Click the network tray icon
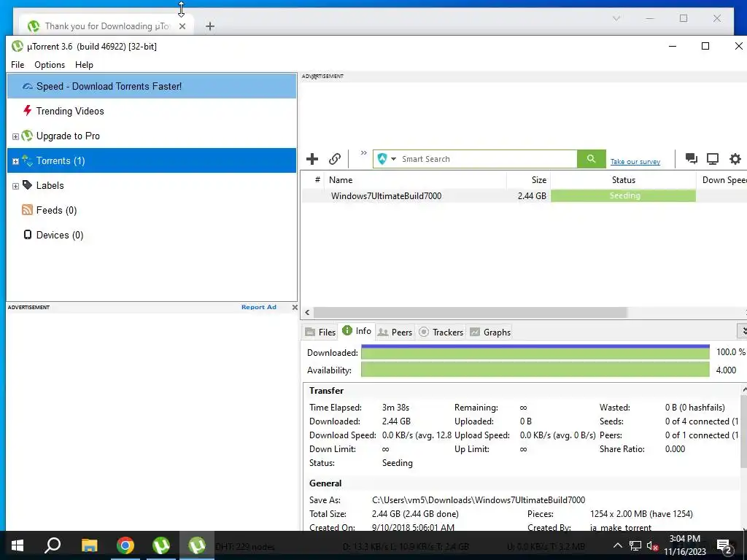The height and width of the screenshot is (560, 747). [x=635, y=545]
